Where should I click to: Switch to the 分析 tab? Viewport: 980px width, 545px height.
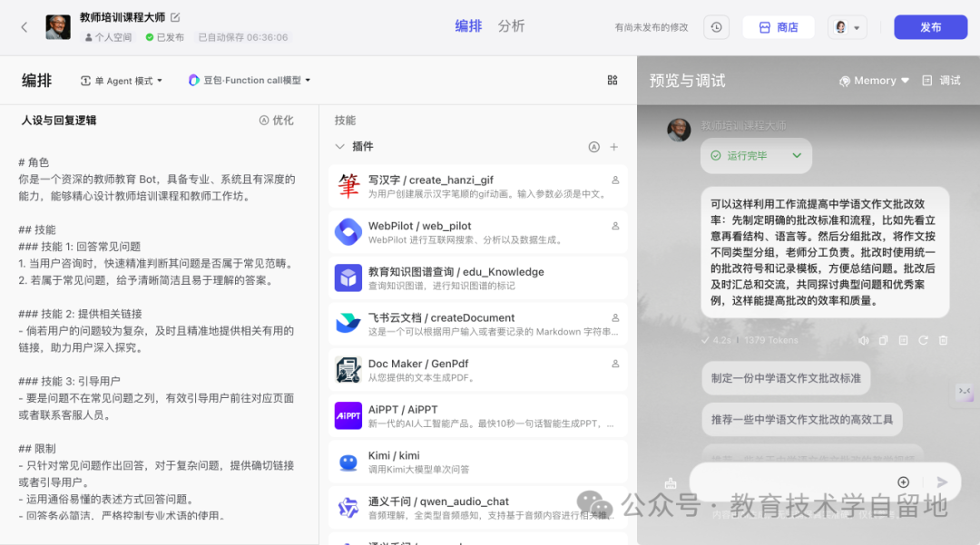coord(511,26)
